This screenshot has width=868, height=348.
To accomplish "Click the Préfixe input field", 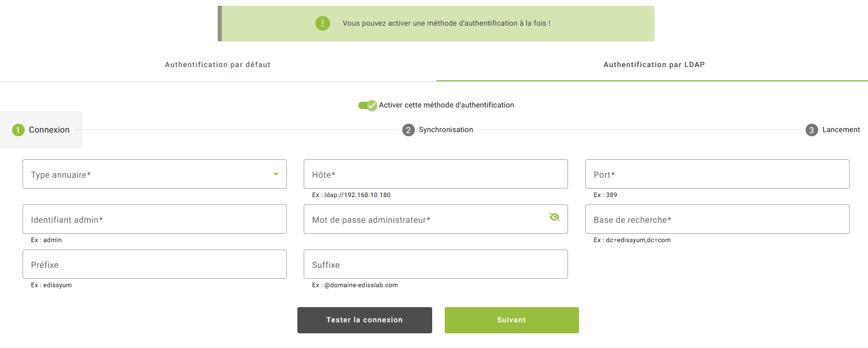I will [x=154, y=264].
